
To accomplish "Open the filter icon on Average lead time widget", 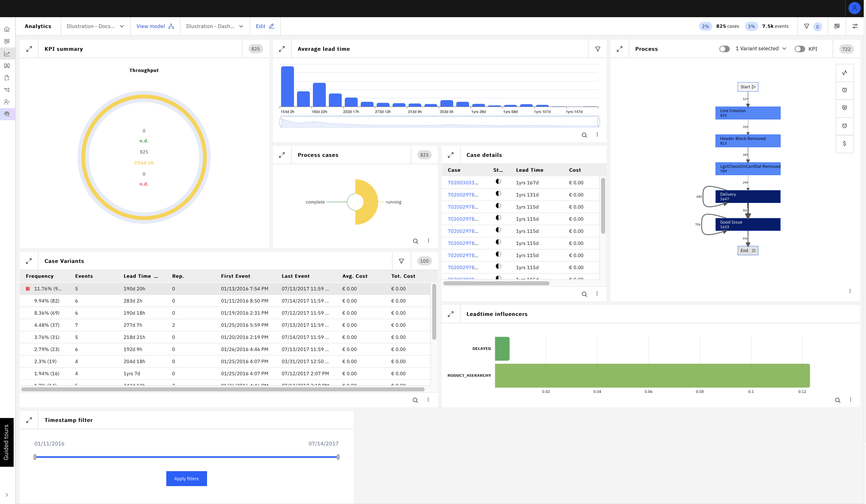I will [598, 49].
